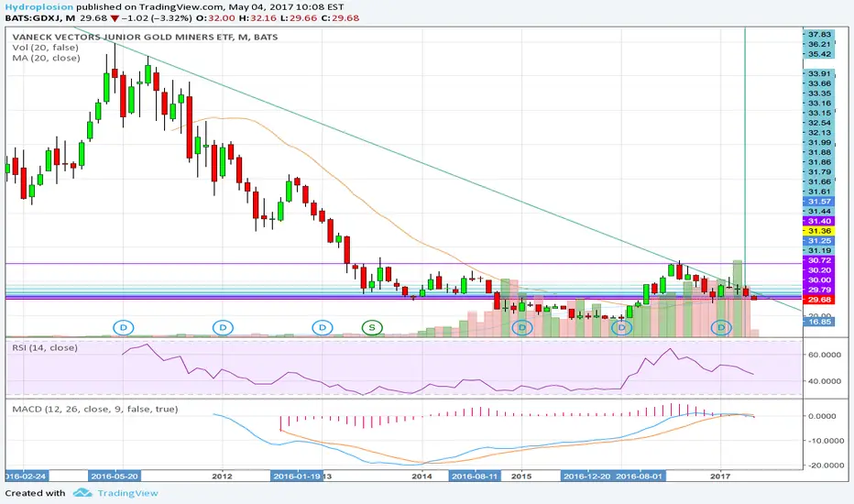
Task: Open the TradingView text link in footer
Action: (127, 493)
